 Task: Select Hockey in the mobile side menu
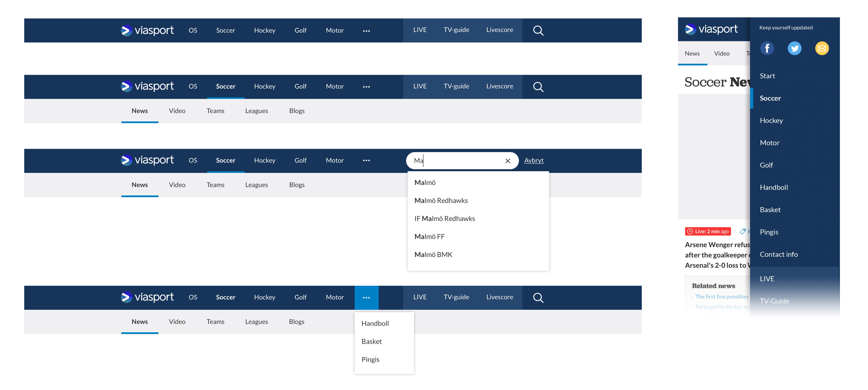click(x=771, y=120)
